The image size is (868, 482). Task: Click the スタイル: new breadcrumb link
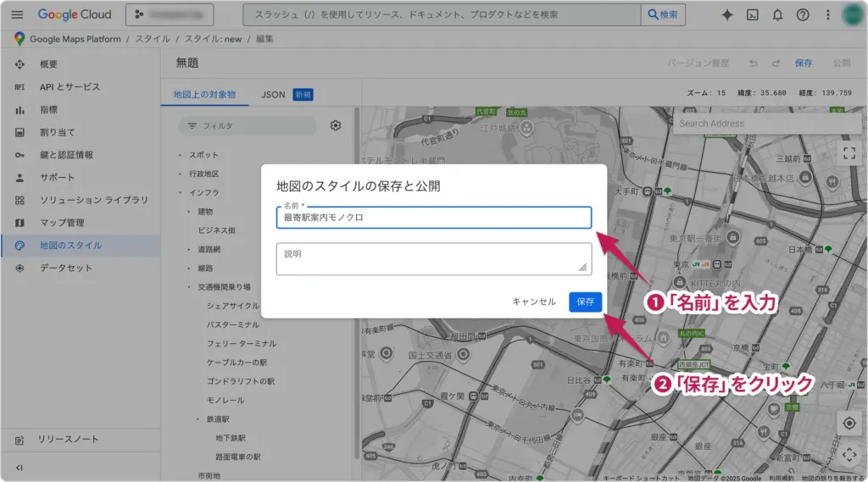(213, 39)
